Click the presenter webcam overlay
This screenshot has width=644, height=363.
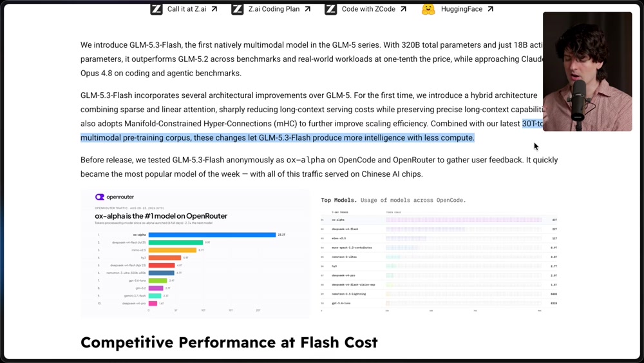[x=587, y=72]
